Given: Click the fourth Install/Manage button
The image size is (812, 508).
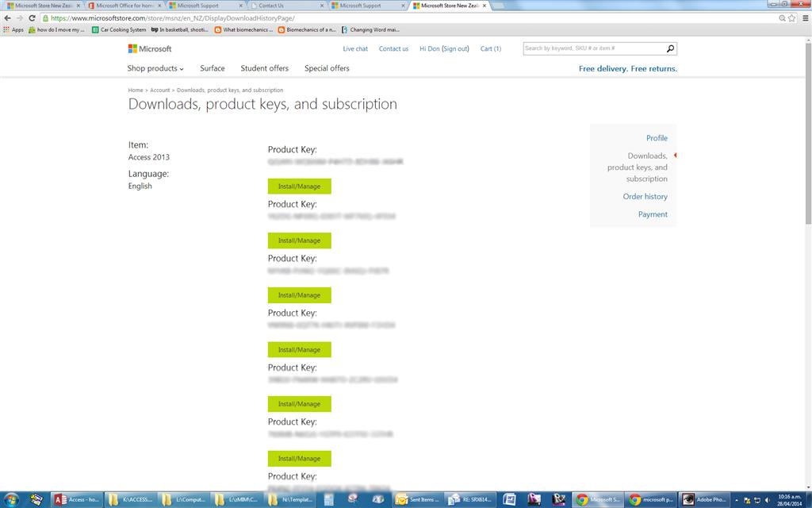Looking at the screenshot, I should 299,349.
